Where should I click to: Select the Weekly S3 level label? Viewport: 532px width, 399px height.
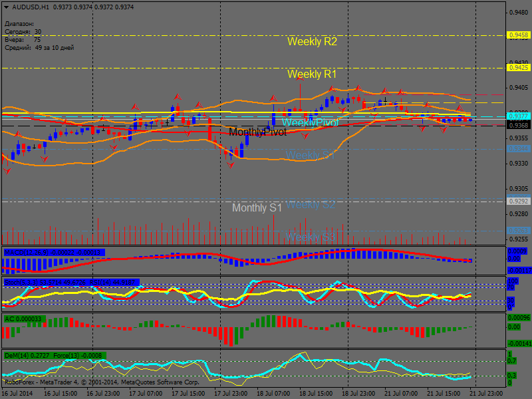coord(311,237)
